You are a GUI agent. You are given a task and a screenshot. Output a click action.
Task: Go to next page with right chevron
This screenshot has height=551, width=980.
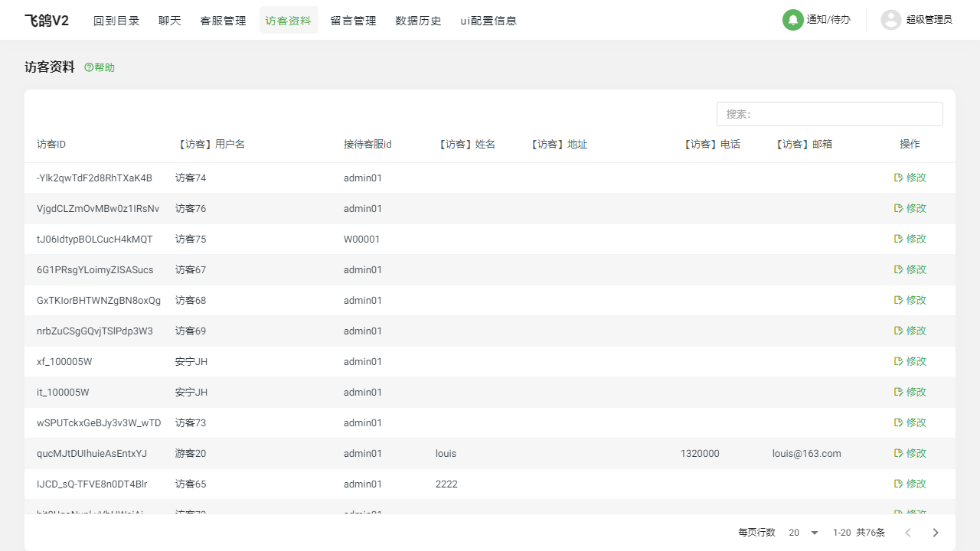[x=935, y=533]
